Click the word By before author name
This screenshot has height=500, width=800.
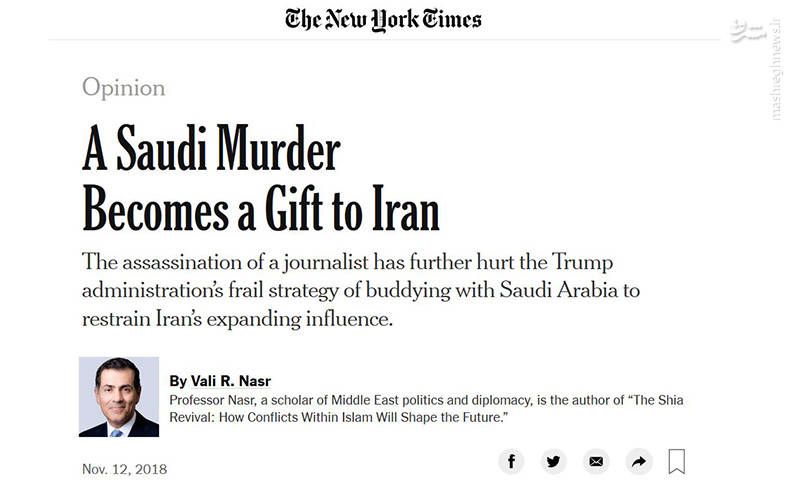[178, 381]
